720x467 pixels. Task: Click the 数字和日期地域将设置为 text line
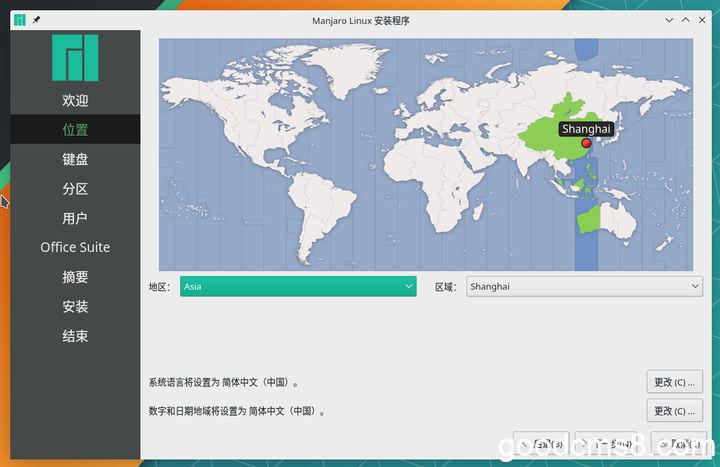[x=237, y=411]
